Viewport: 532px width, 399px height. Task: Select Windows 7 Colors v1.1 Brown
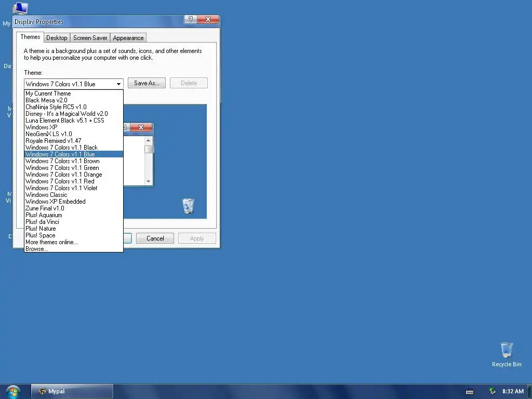[74, 161]
